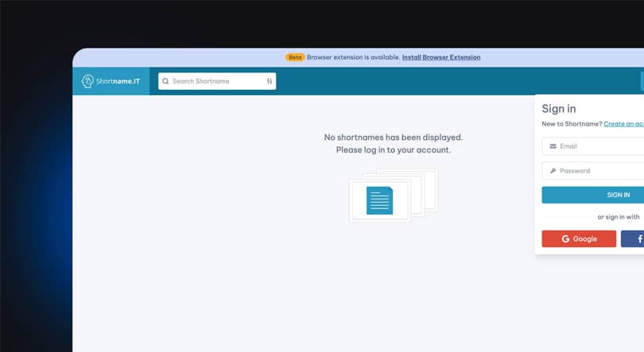Open Install Browser Extension link
The image size is (644, 352).
(441, 57)
